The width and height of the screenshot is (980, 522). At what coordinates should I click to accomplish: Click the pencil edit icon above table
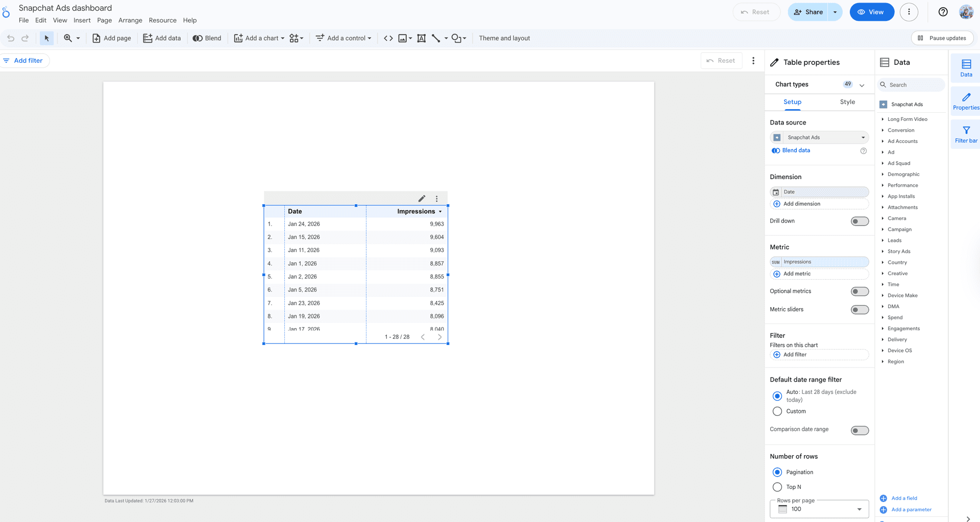(x=422, y=198)
